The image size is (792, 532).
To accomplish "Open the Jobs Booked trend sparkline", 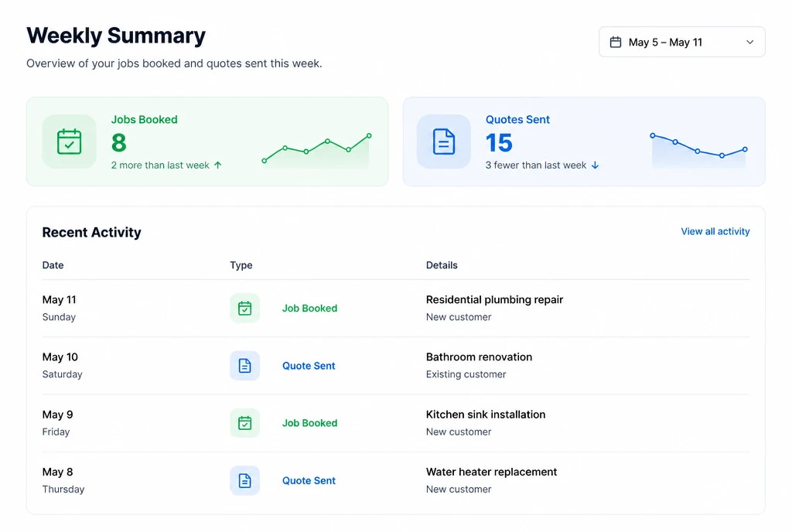I will click(x=316, y=149).
